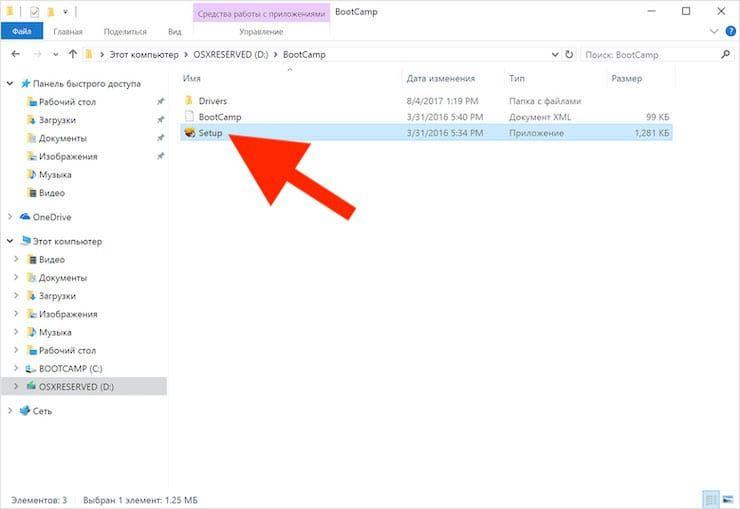Expand the OneDrive tree node
The width and height of the screenshot is (740, 509).
click(10, 217)
